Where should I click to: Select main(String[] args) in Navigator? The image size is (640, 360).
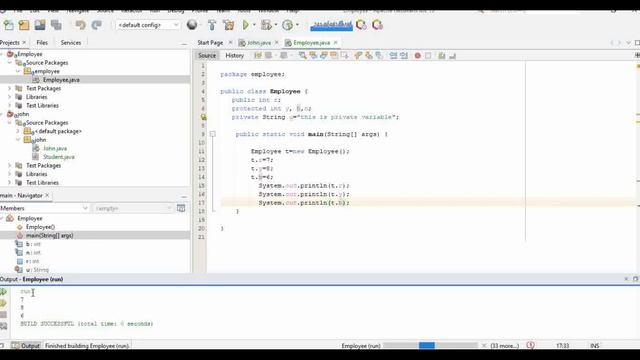point(49,236)
